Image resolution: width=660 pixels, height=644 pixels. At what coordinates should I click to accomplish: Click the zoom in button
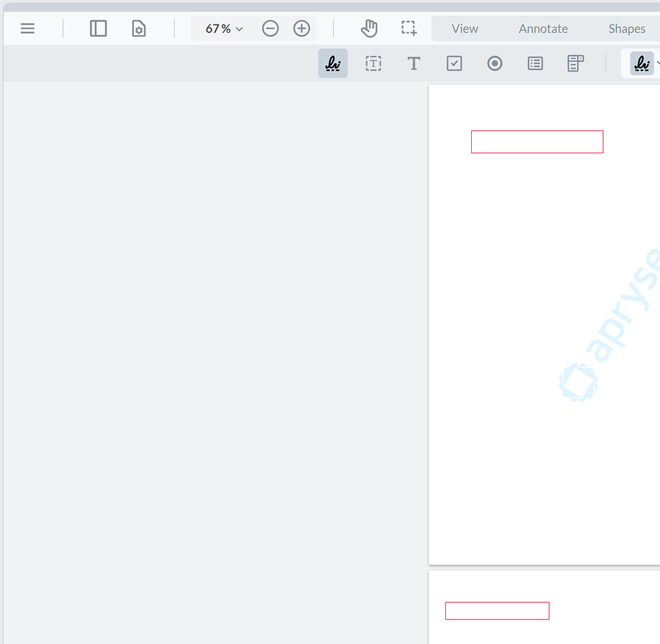301,28
